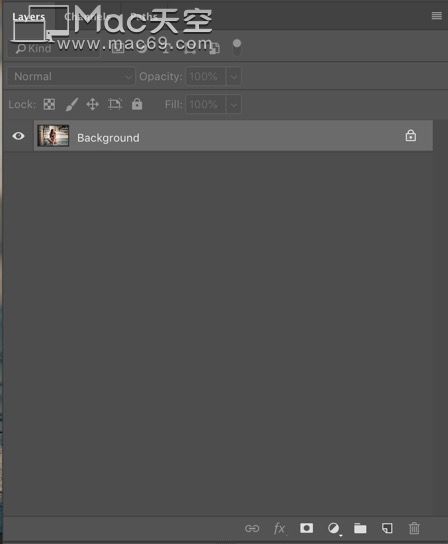Click the link layers icon
The height and width of the screenshot is (544, 448).
tap(252, 528)
